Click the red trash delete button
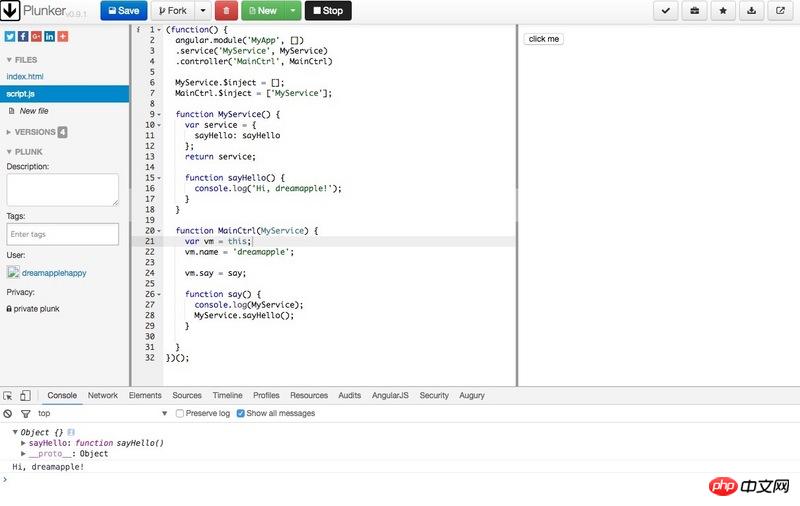 [x=226, y=10]
